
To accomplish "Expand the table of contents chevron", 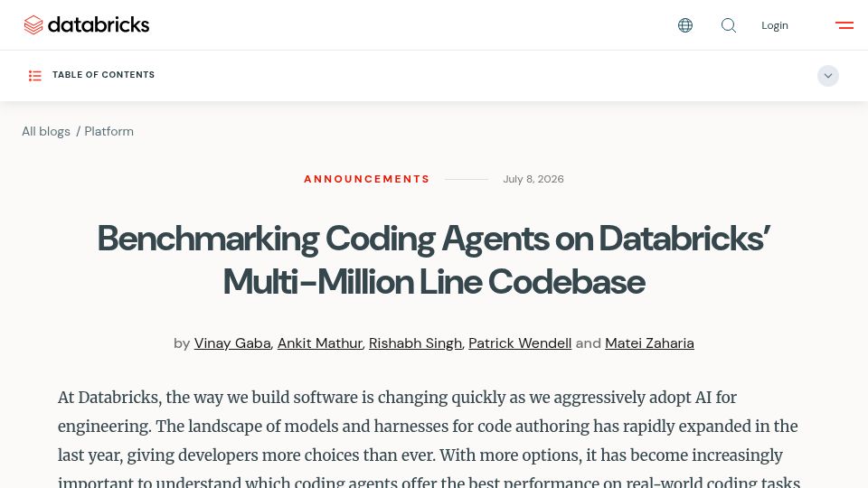I will point(828,76).
